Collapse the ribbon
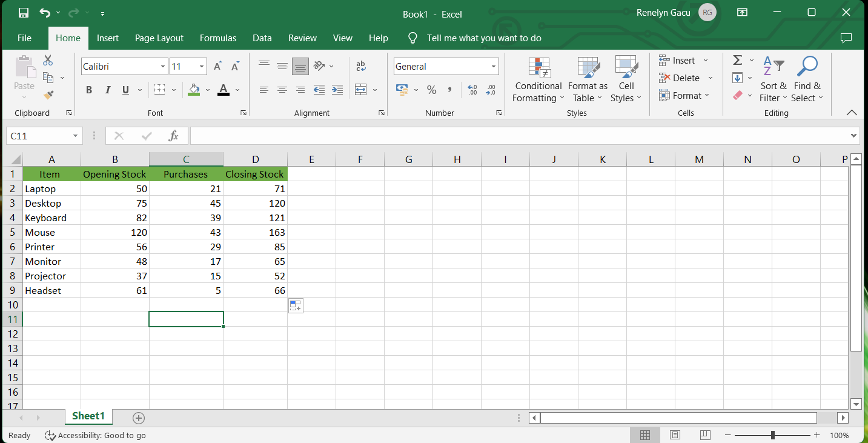 point(852,113)
